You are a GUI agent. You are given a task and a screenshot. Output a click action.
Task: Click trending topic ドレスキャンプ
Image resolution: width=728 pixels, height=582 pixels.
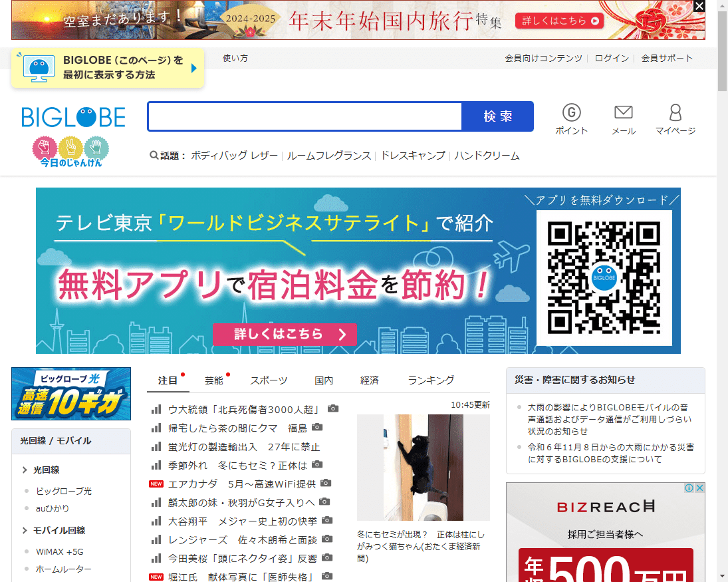coord(413,156)
